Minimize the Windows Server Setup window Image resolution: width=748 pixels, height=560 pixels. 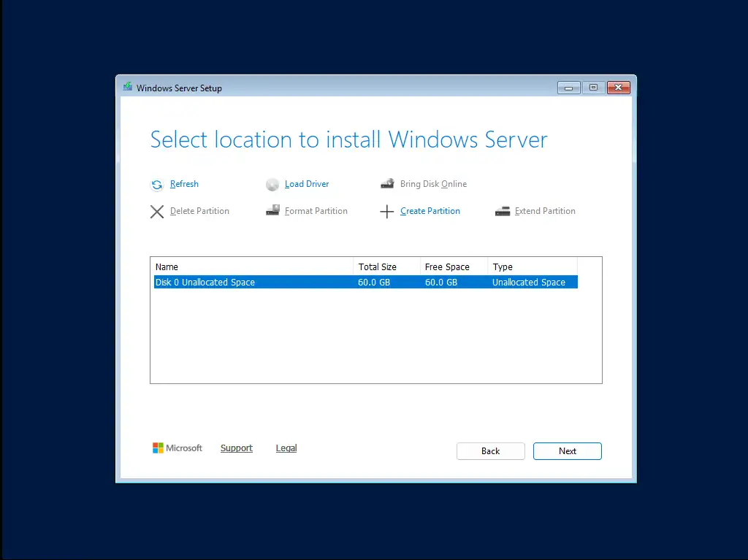click(x=568, y=88)
